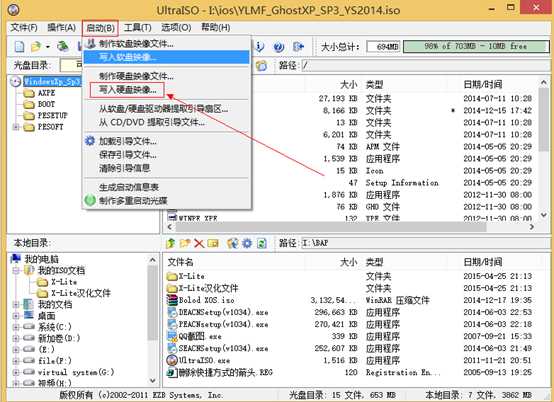
Task: Click the UltraISO app icon in the title bar
Action: pyautogui.click(x=13, y=10)
